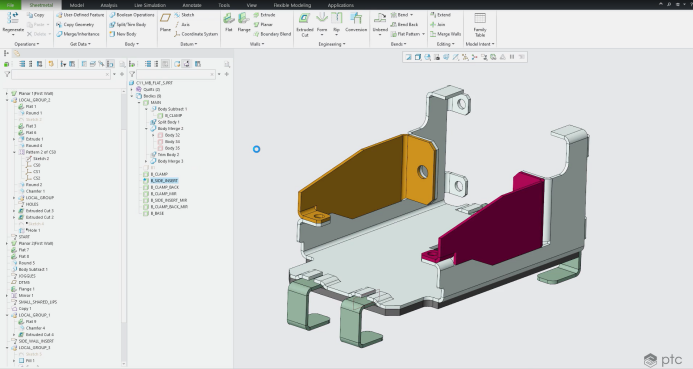Select the Merge Walls tool

(x=446, y=34)
